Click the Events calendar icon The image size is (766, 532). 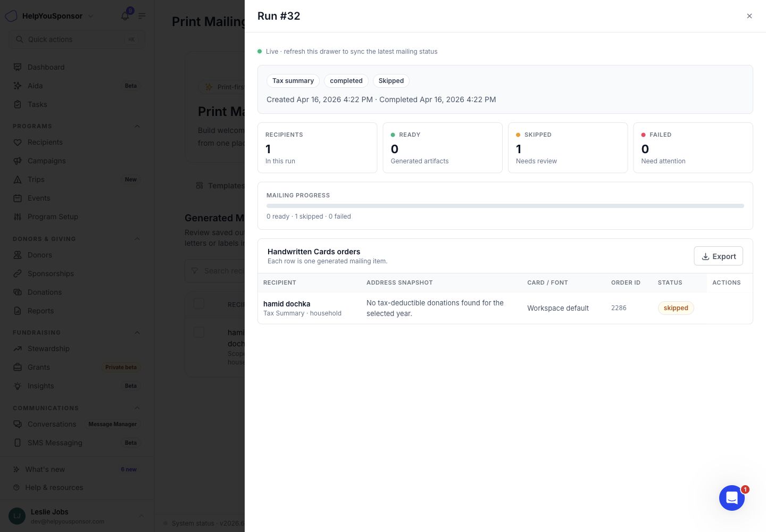pyautogui.click(x=18, y=198)
